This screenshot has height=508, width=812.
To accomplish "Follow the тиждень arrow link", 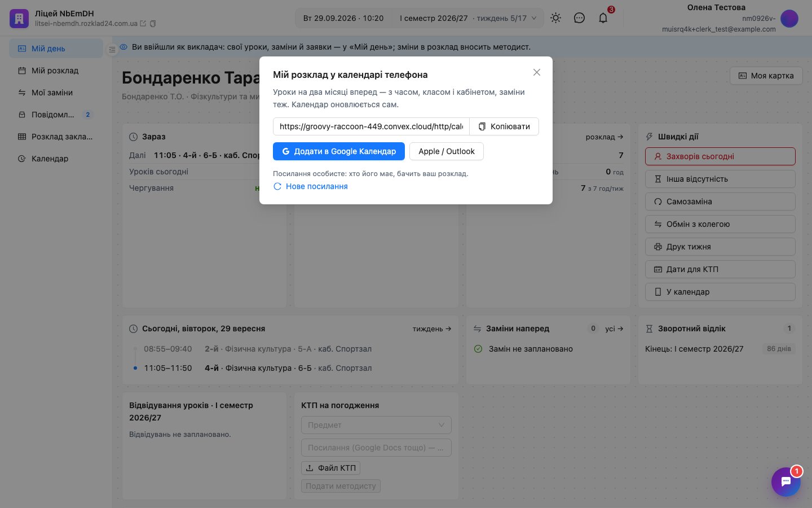I will 432,329.
